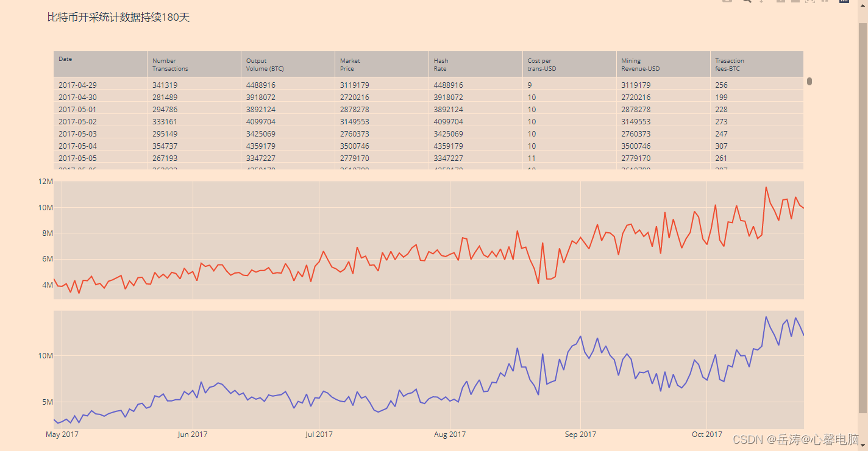The image size is (868, 451).
Task: Click fees value 261
Action: 722,158
